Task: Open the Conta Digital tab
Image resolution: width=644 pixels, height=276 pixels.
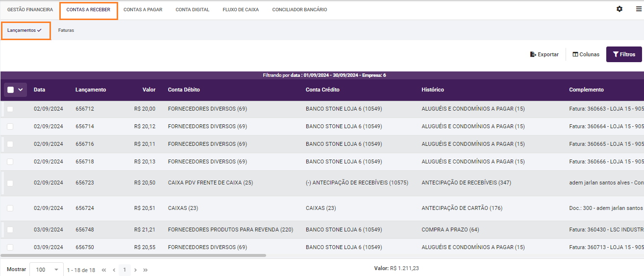Action: click(192, 10)
